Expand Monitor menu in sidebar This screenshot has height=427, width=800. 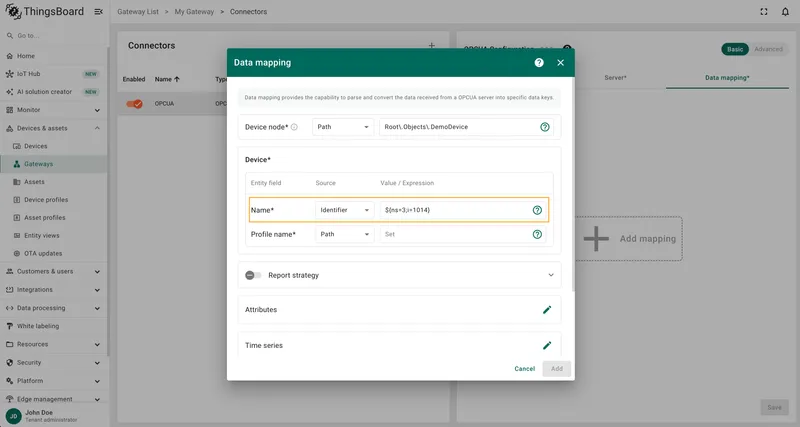[97, 110]
